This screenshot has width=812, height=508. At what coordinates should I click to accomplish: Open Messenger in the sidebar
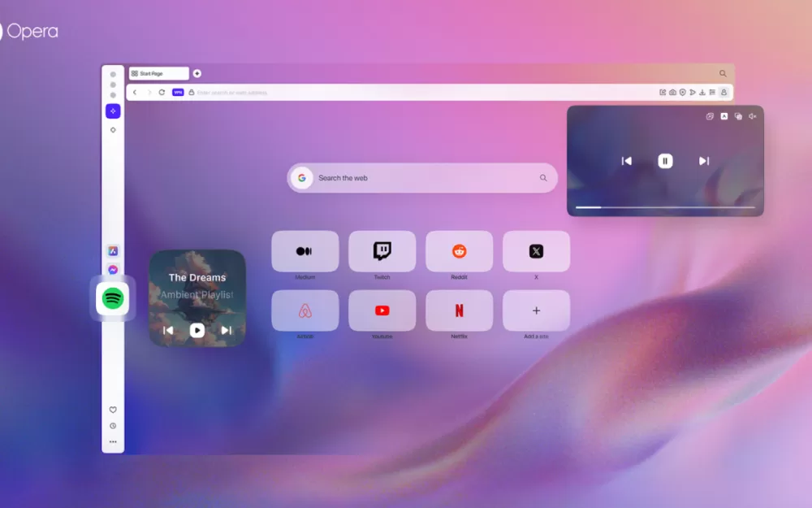coord(113,270)
